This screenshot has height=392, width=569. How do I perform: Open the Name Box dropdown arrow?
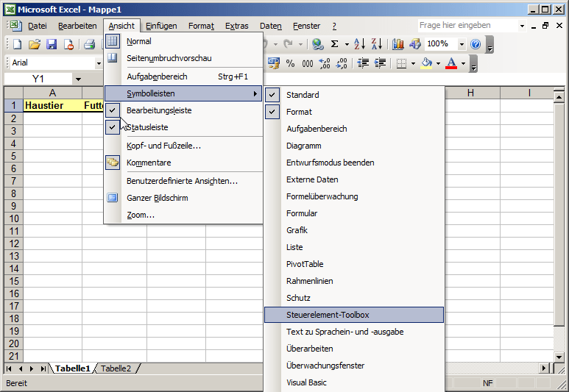[78, 79]
